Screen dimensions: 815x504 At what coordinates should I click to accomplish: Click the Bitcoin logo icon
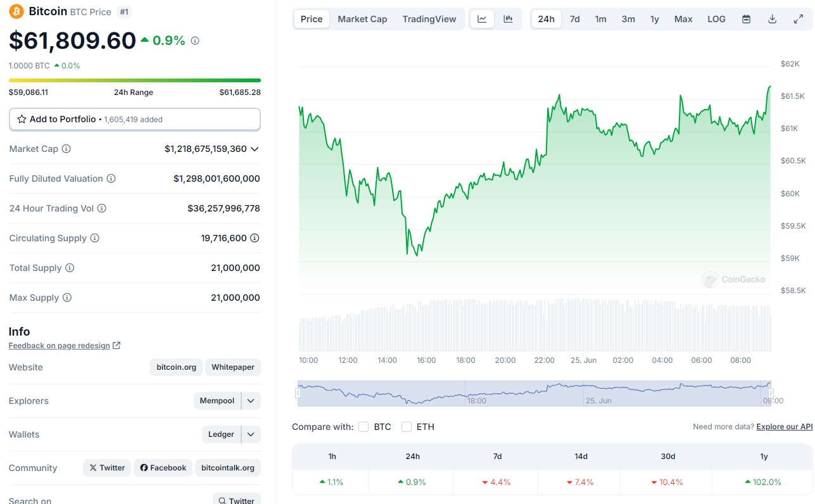pyautogui.click(x=16, y=11)
